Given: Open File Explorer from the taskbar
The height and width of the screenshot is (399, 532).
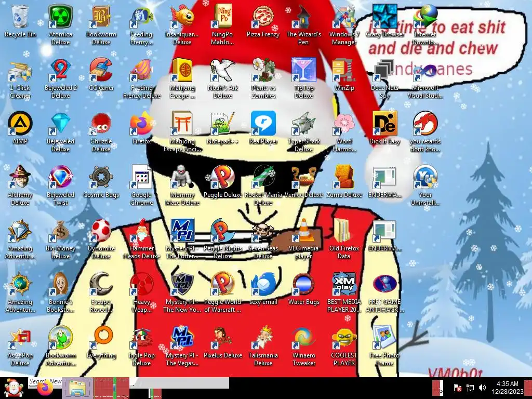Looking at the screenshot, I should point(77,388).
